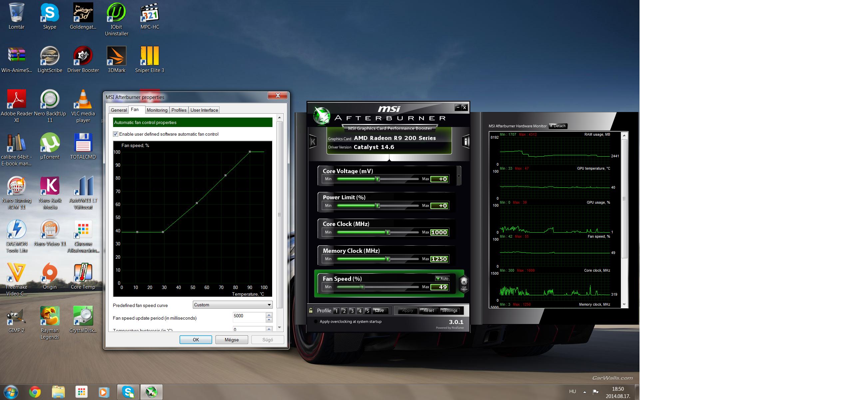868x400 pixels.
Task: Click the HU language indicator
Action: click(572, 392)
